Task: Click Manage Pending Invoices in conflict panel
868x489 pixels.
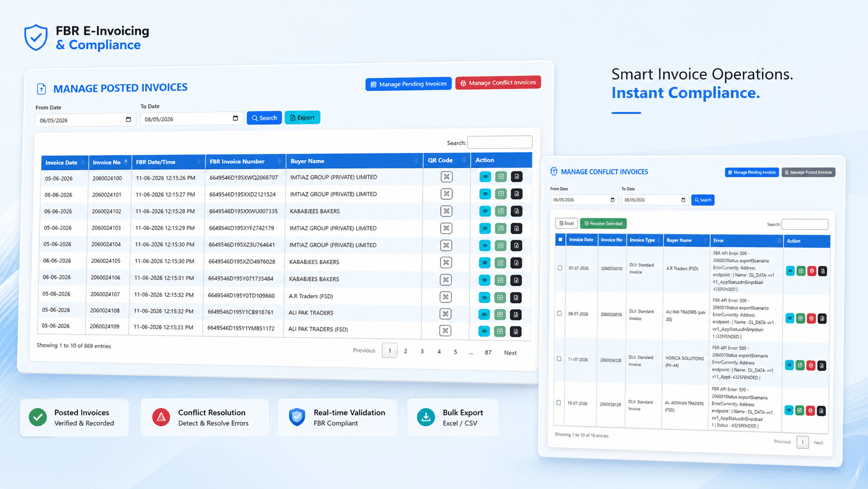Action: (752, 173)
